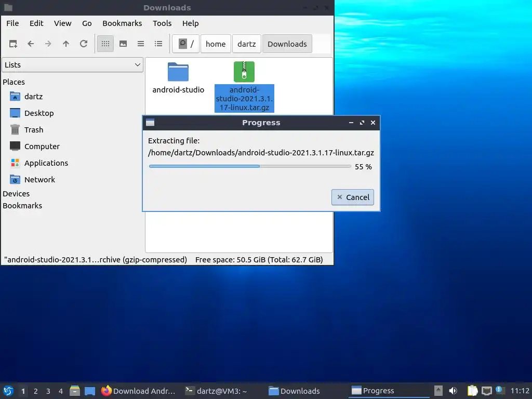The width and height of the screenshot is (532, 399).
Task: Expand the Lists side pane dropdown
Action: [x=73, y=65]
